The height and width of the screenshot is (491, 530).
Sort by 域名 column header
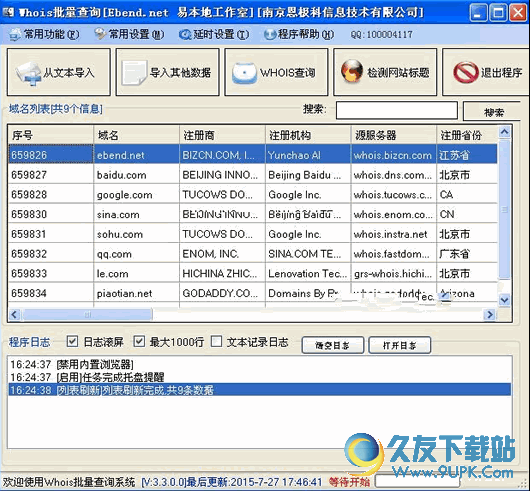click(x=137, y=136)
